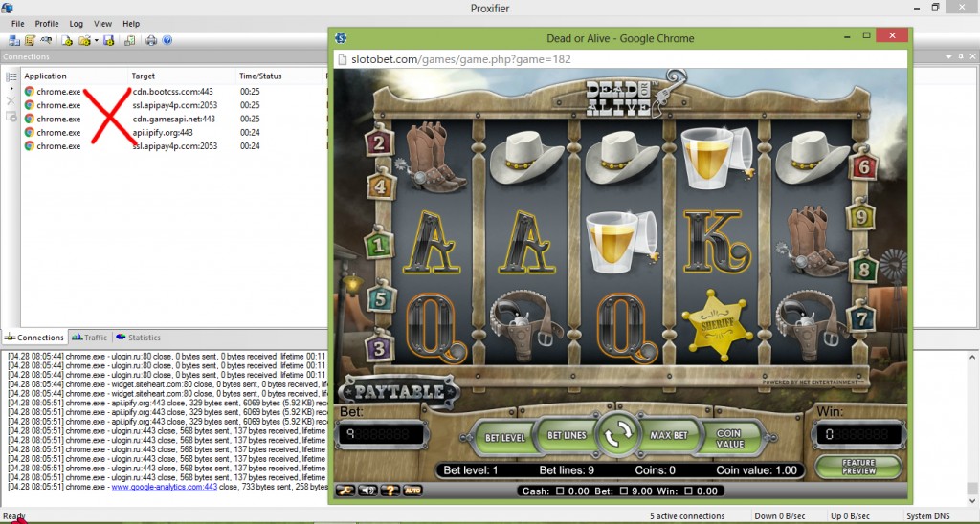980x524 pixels.
Task: Click the Chrome window favicon icon
Action: coord(341,38)
